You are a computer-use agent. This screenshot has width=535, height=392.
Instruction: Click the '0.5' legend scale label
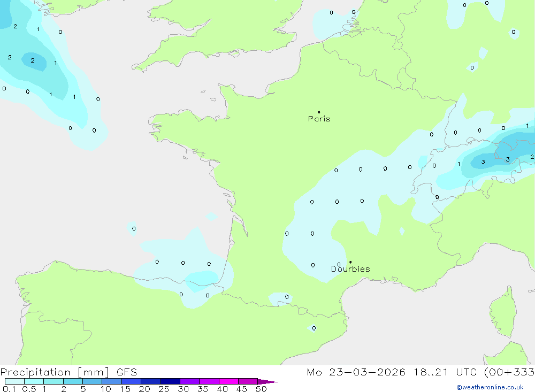click(x=29, y=389)
